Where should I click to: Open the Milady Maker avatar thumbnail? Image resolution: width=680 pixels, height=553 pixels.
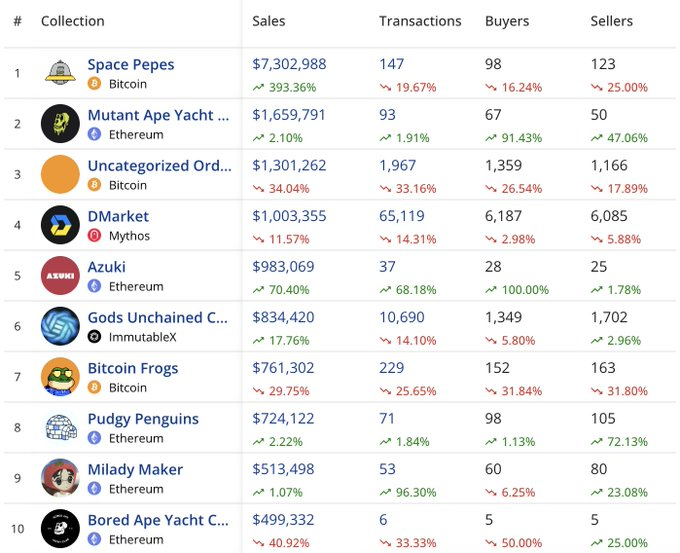coord(60,478)
